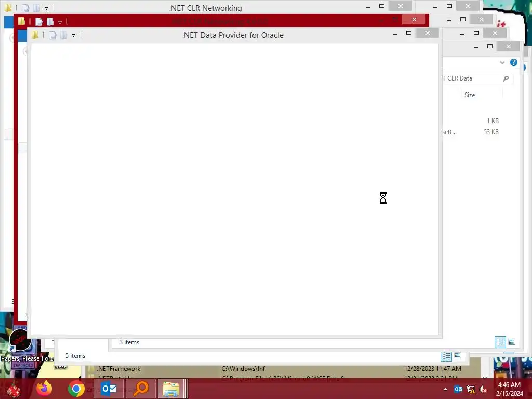Open Quick Access dropdown arrow in red title bar window
The image size is (532, 399).
[60, 22]
